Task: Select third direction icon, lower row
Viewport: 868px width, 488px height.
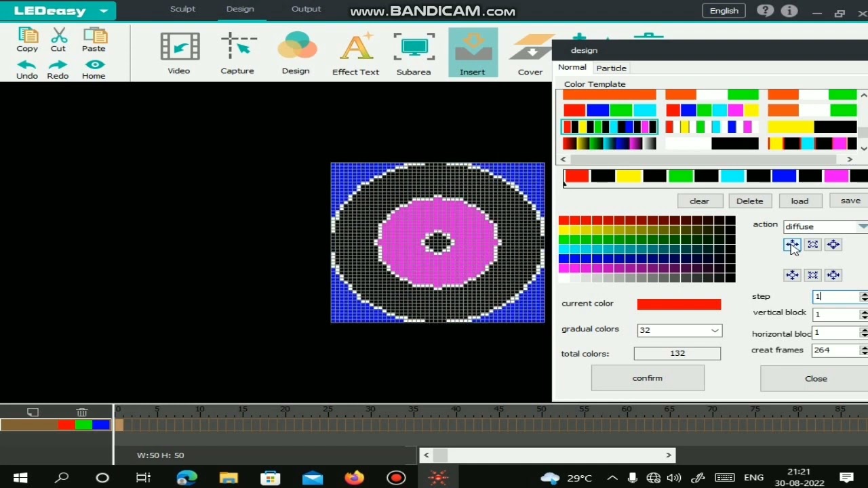Action: tap(833, 274)
